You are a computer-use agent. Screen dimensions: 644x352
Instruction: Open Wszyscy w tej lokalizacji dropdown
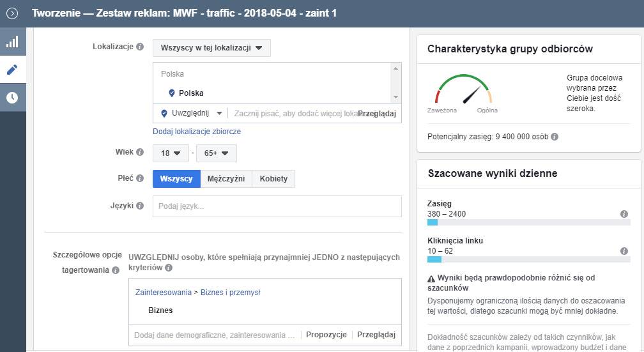click(211, 49)
